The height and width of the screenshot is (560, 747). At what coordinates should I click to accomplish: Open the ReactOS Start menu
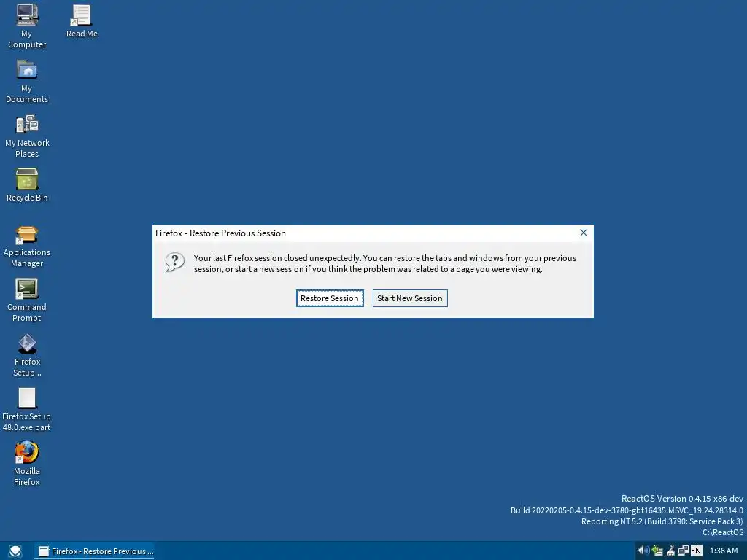coord(15,551)
